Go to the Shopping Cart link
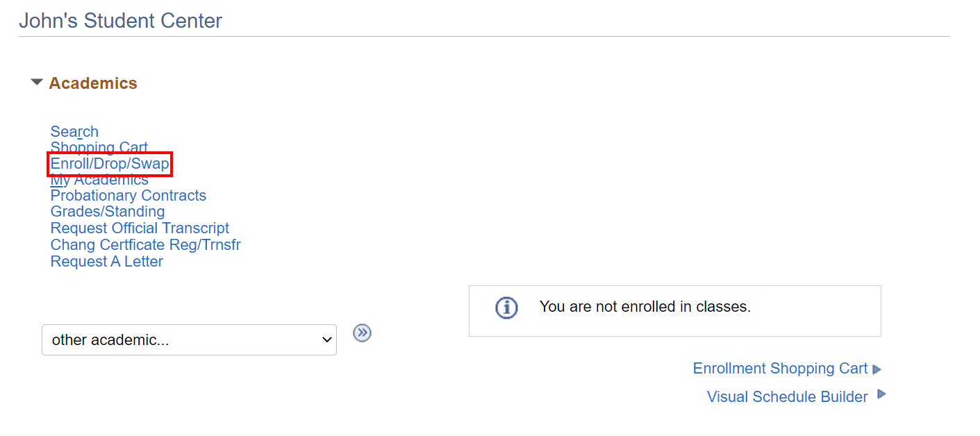This screenshot has height=436, width=980. [x=99, y=148]
